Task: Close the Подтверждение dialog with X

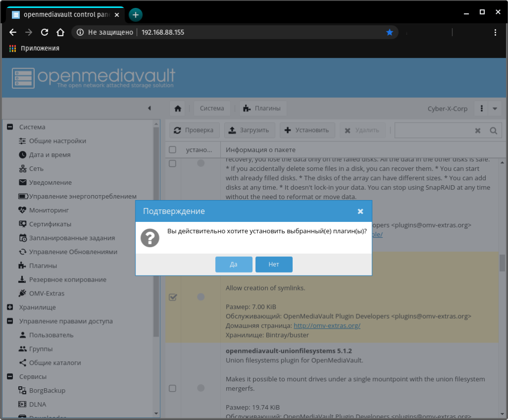Action: tap(361, 211)
